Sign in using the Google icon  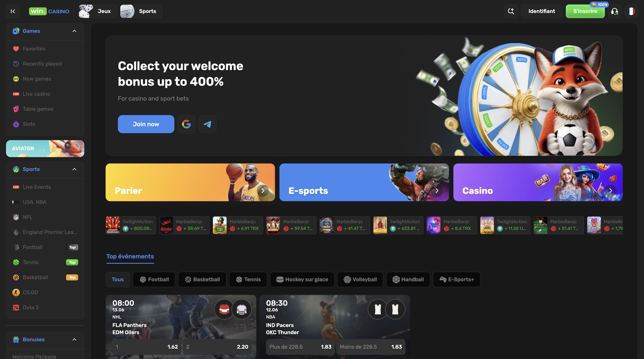click(186, 124)
